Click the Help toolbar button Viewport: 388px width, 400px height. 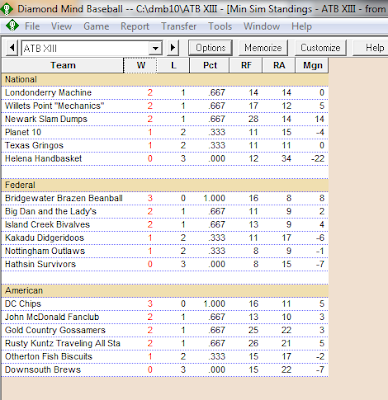point(370,48)
